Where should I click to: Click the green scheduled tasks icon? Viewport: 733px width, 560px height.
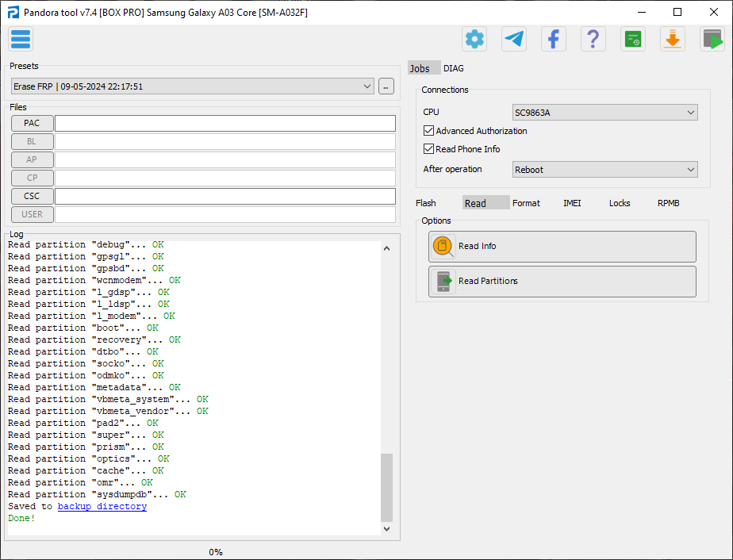click(633, 40)
